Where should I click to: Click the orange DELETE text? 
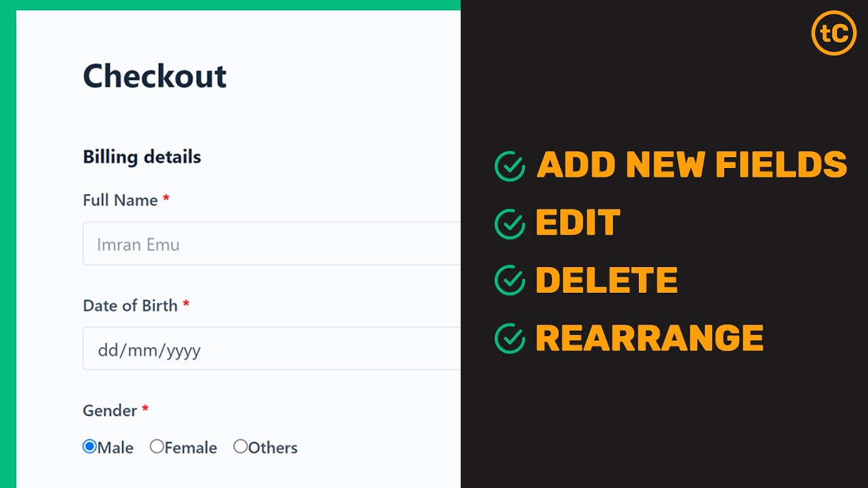point(606,281)
